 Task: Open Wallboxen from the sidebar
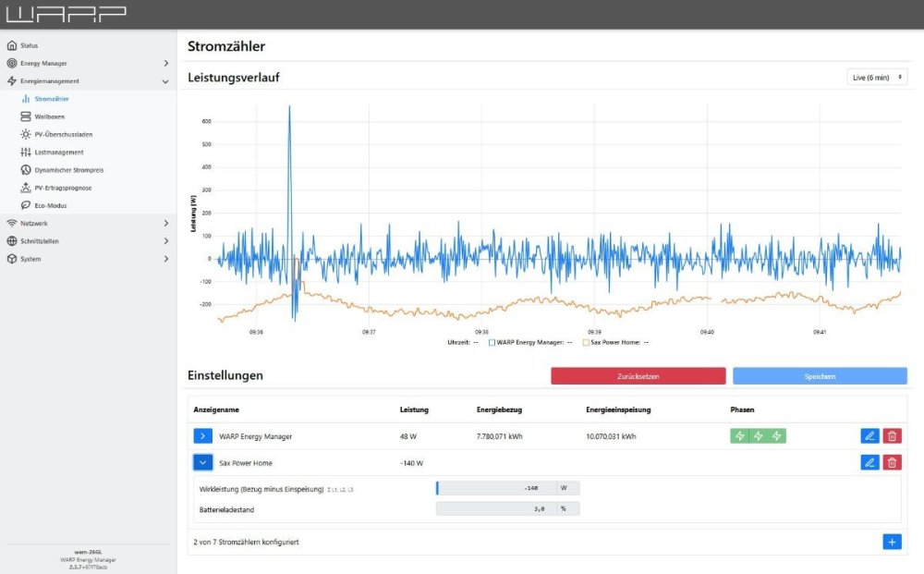pos(49,116)
